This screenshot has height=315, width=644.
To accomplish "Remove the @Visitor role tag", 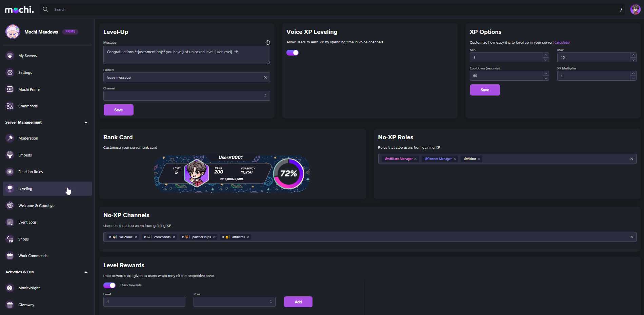I will coord(479,159).
